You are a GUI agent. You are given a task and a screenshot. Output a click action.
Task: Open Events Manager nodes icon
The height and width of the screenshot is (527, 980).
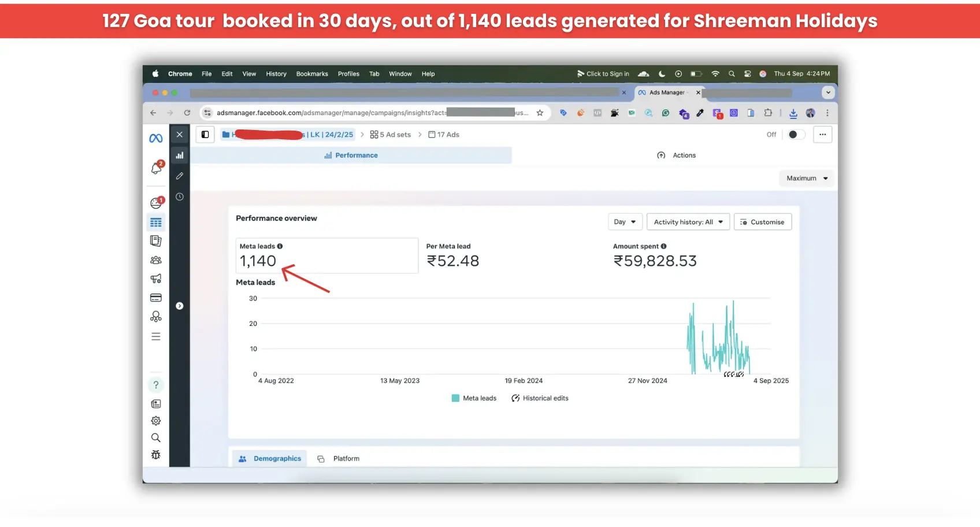[156, 317]
